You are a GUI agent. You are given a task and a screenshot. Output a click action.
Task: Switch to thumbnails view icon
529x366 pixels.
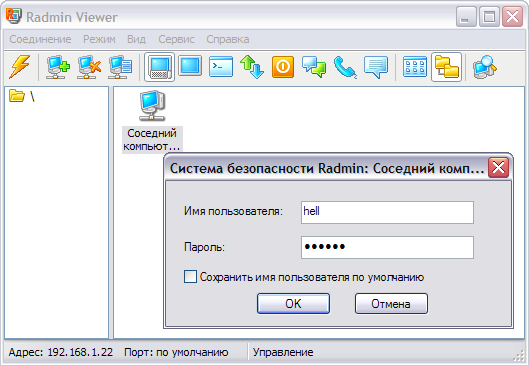pyautogui.click(x=415, y=67)
